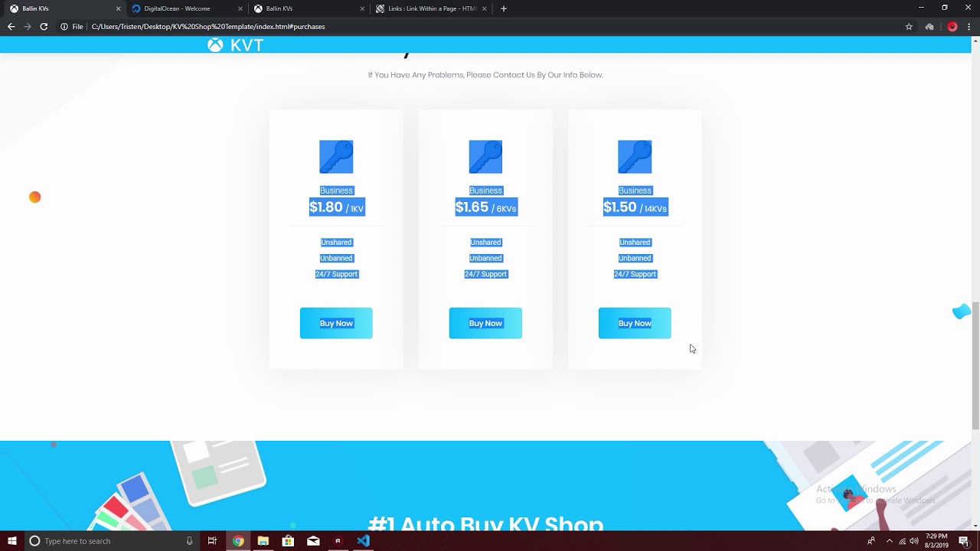Reload the current page

[x=44, y=26]
